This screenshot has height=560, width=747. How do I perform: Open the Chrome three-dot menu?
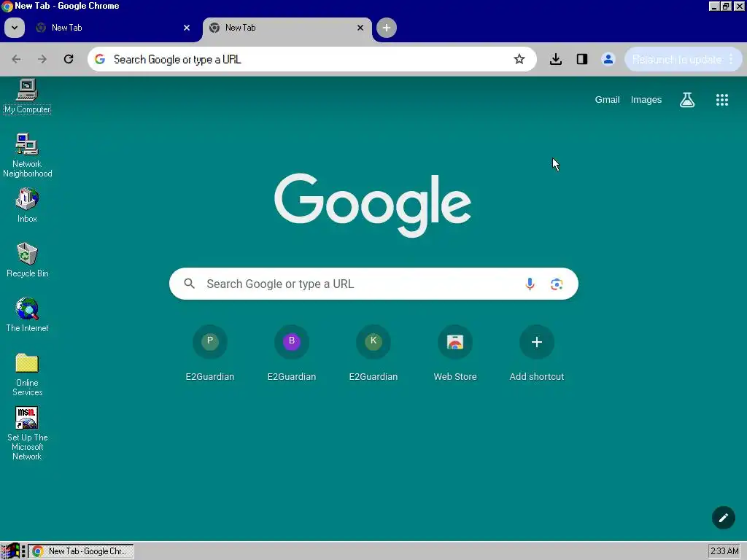[x=731, y=60]
